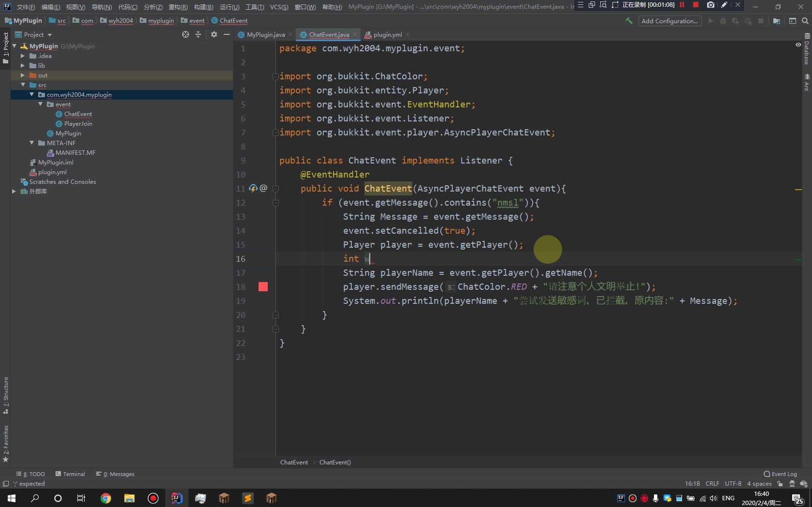Screen dimensions: 812x507
Task: Open Project Structure icon in toolbar
Action: pyautogui.click(x=777, y=21)
